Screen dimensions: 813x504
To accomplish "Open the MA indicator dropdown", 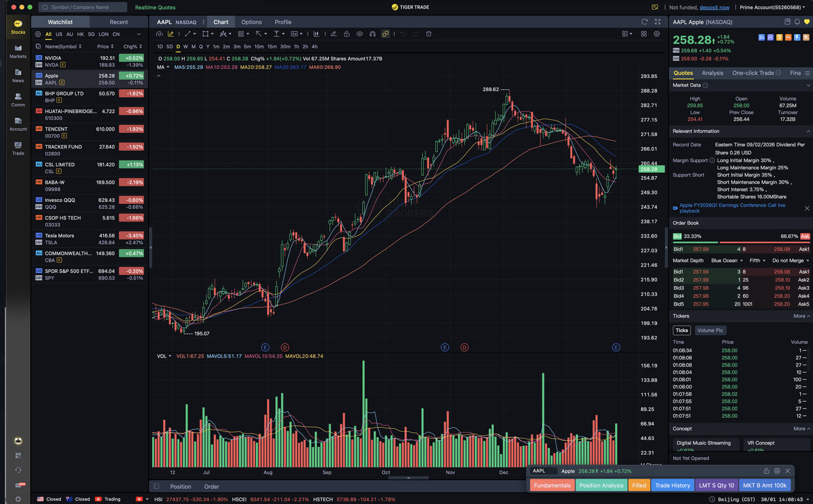I will (x=163, y=67).
